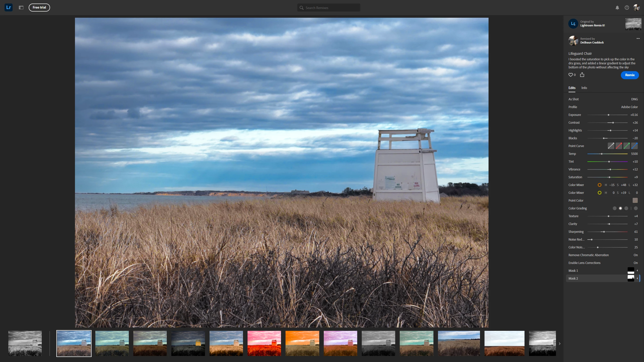Open the help question mark icon
The image size is (644, 362).
[627, 8]
